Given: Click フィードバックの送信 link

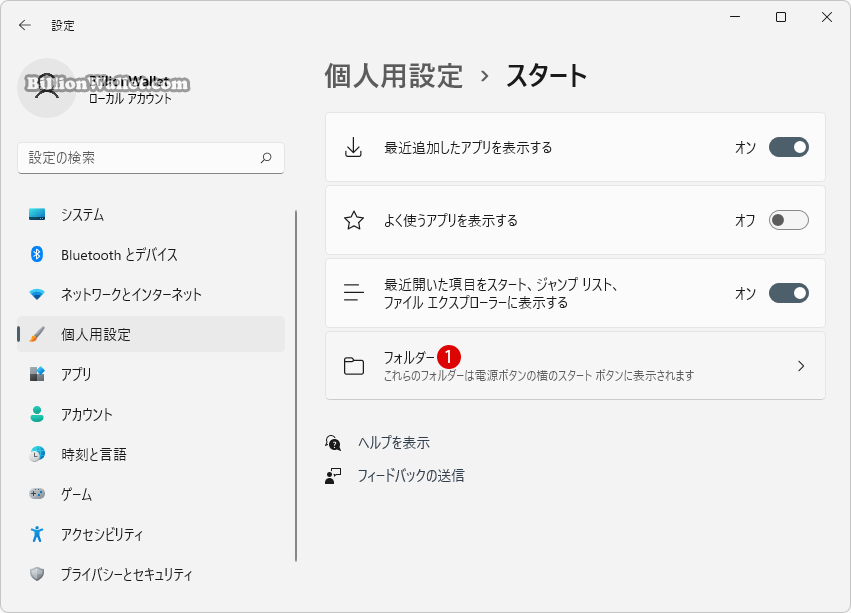Looking at the screenshot, I should pos(411,476).
